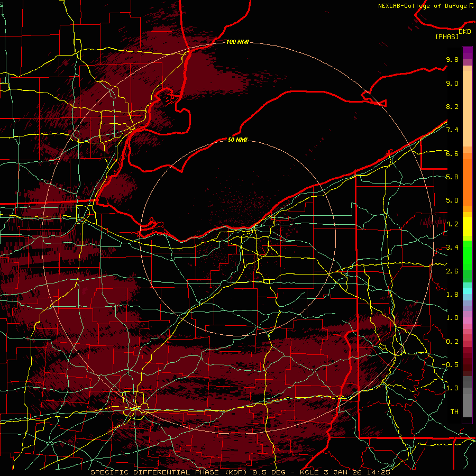Click the 4.2 color scale value
The width and height of the screenshot is (476, 476).
tap(452, 224)
